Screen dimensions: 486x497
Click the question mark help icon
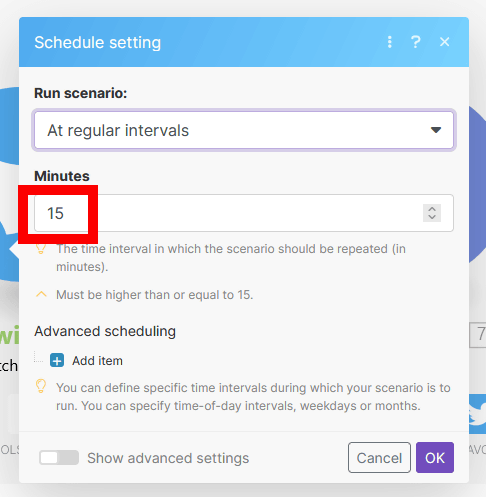[x=415, y=42]
